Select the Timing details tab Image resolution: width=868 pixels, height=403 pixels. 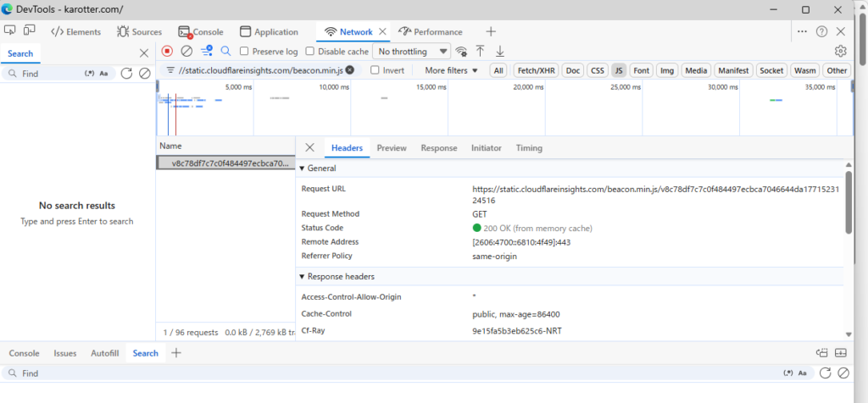[529, 147]
